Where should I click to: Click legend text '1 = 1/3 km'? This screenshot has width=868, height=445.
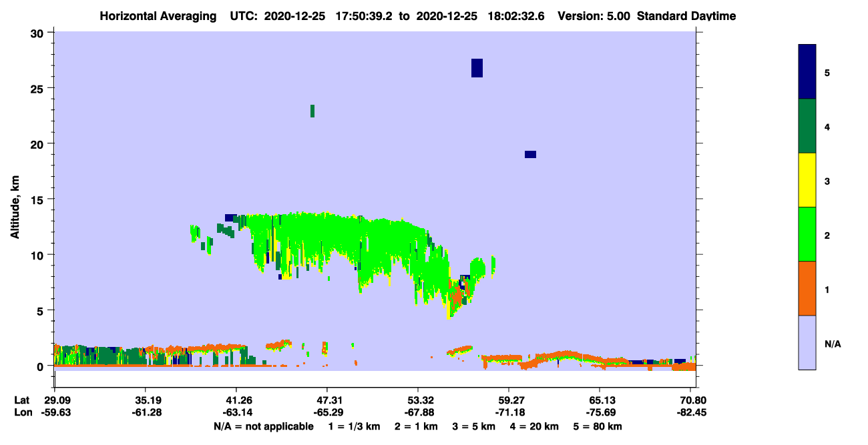pos(354,426)
